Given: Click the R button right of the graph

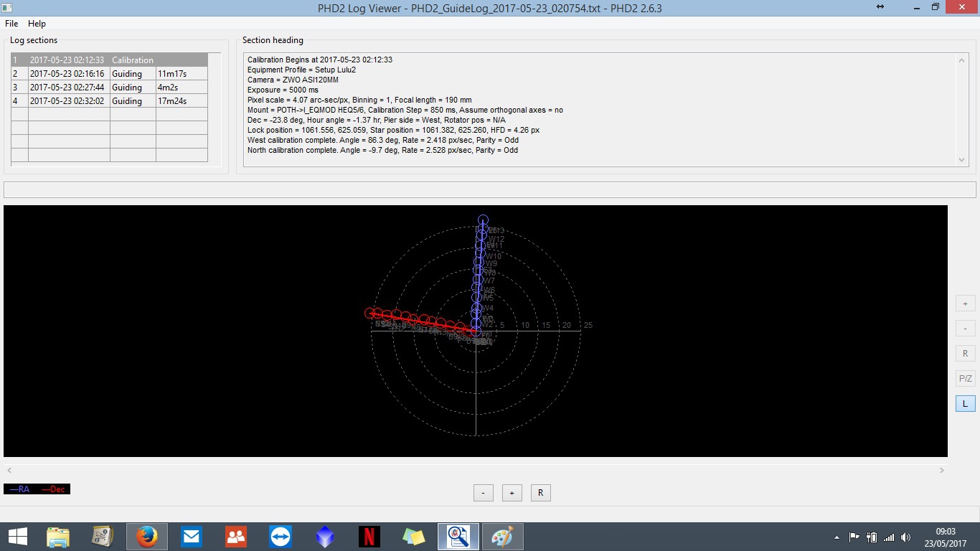Looking at the screenshot, I should point(965,354).
